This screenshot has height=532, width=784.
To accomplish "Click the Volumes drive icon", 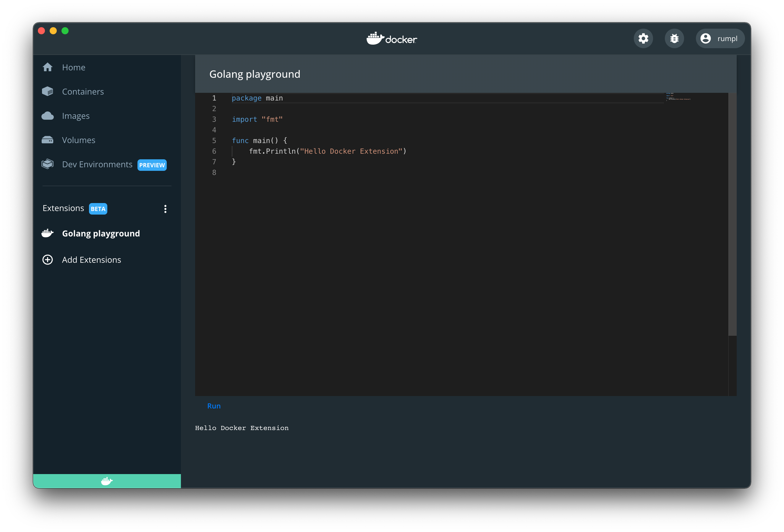I will pyautogui.click(x=48, y=140).
